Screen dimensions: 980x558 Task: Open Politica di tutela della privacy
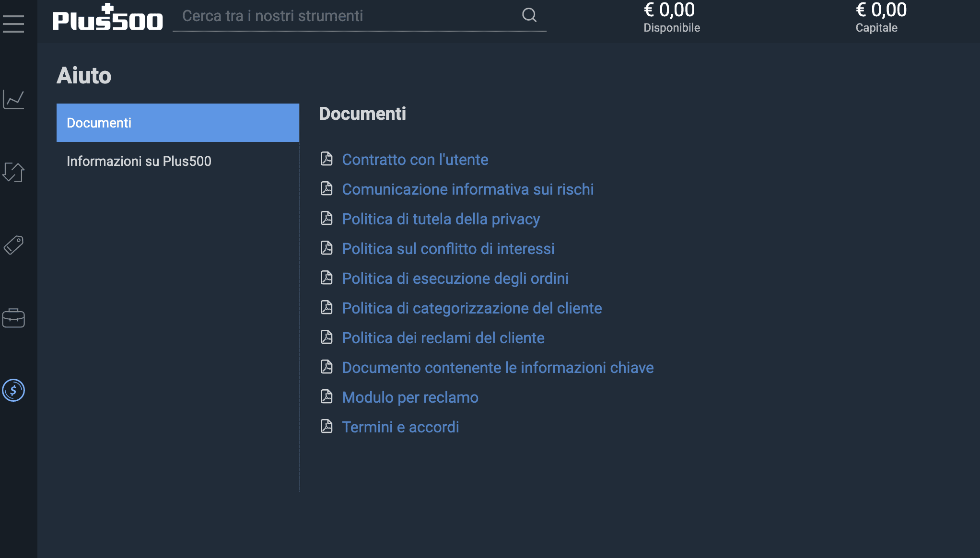point(441,219)
